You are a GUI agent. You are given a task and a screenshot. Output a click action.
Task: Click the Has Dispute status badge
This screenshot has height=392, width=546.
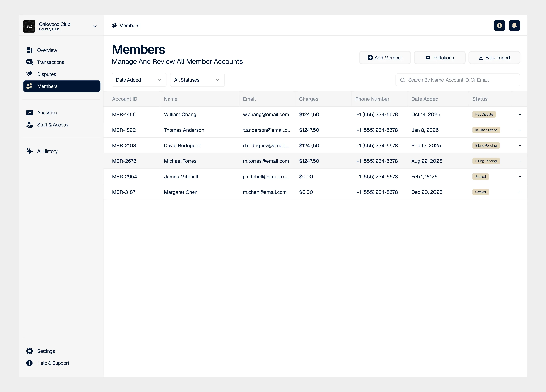tap(484, 114)
